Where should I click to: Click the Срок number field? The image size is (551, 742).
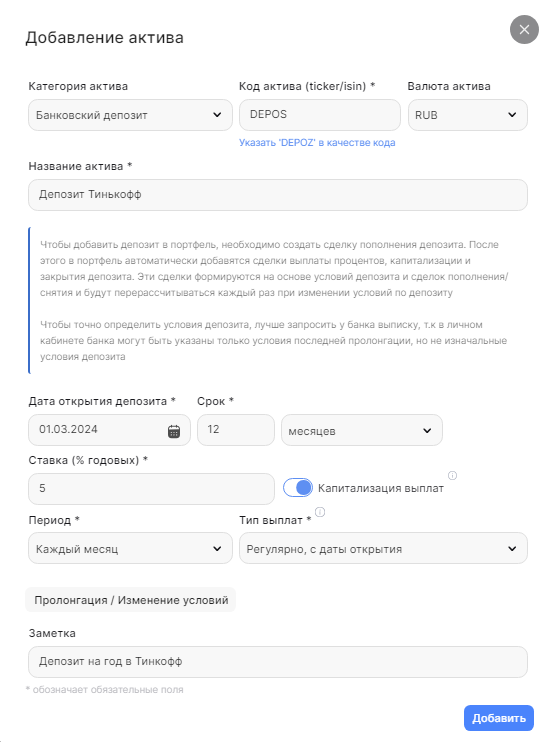[x=236, y=430]
